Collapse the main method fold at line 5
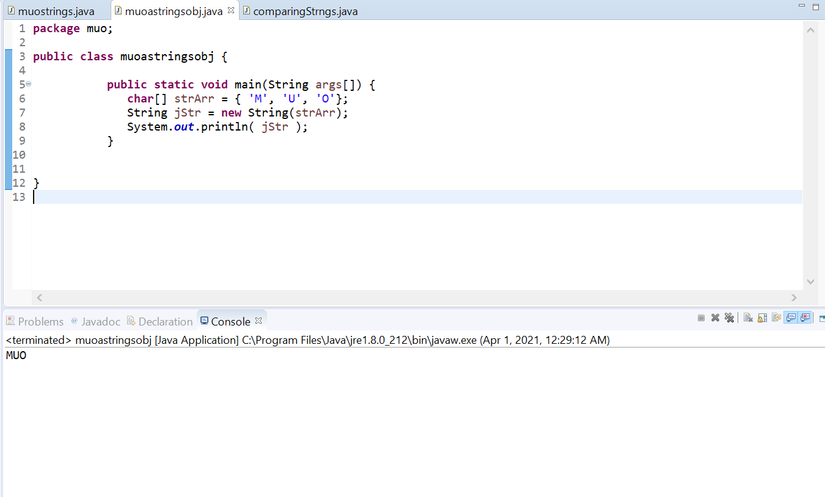This screenshot has height=497, width=825. click(x=28, y=84)
